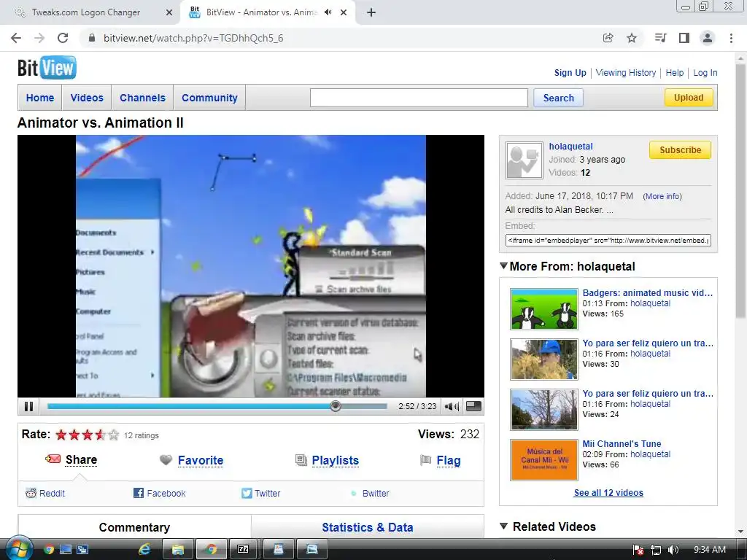The width and height of the screenshot is (747, 560).
Task: Open 7-Zip taskbar window
Action: click(x=243, y=550)
